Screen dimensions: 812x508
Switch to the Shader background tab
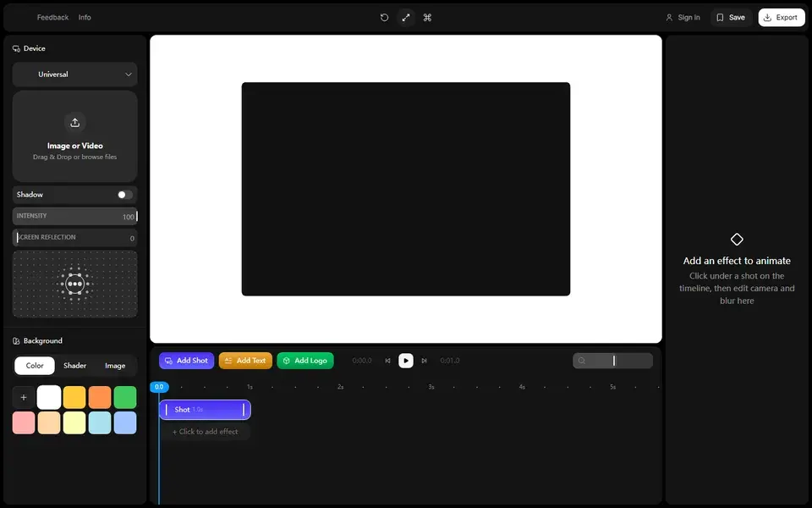coord(74,366)
